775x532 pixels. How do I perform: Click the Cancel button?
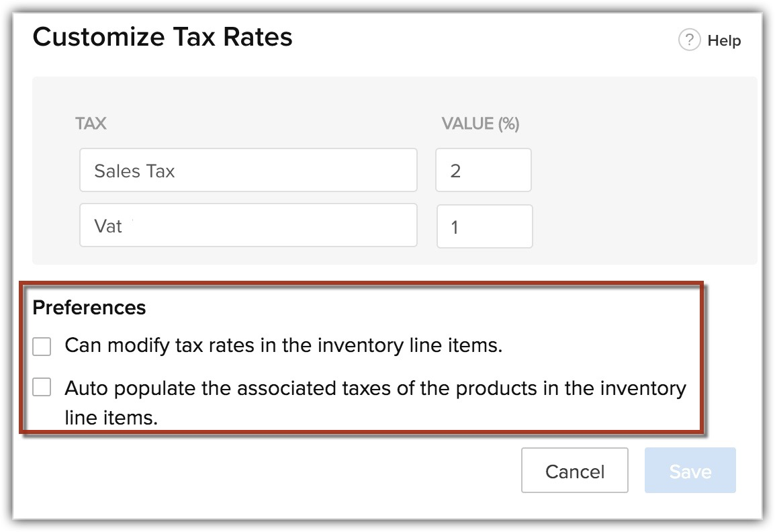[x=574, y=471]
